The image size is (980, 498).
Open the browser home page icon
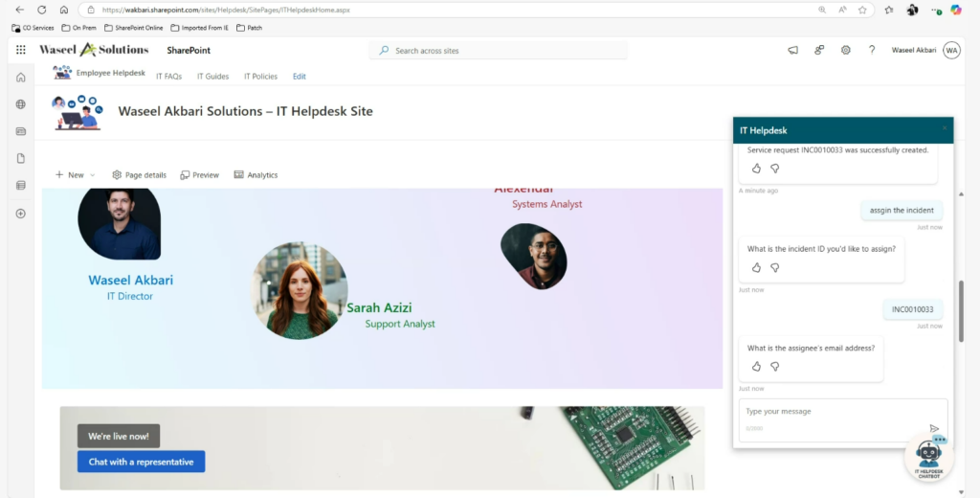click(x=64, y=10)
